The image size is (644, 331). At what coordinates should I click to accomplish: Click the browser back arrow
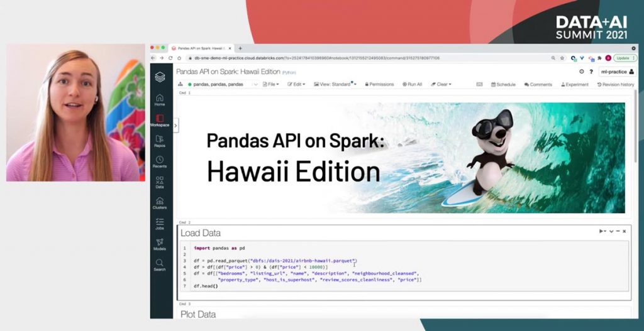(x=153, y=58)
